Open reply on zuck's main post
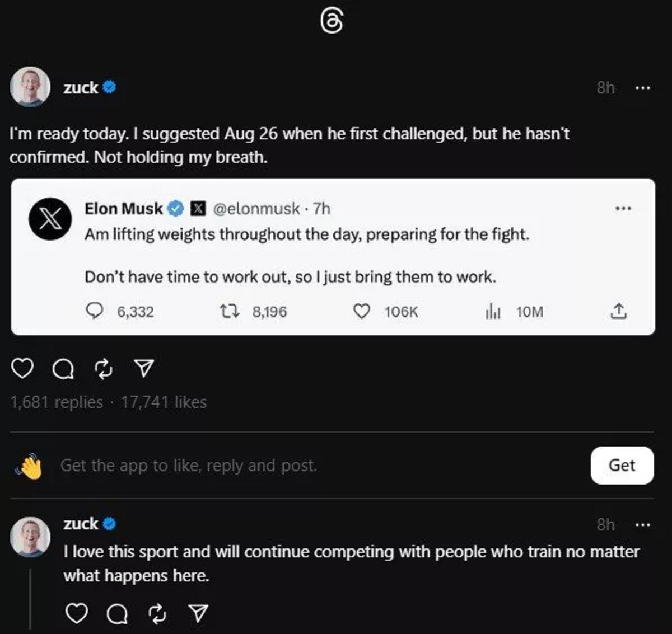This screenshot has width=672, height=634. coord(63,369)
